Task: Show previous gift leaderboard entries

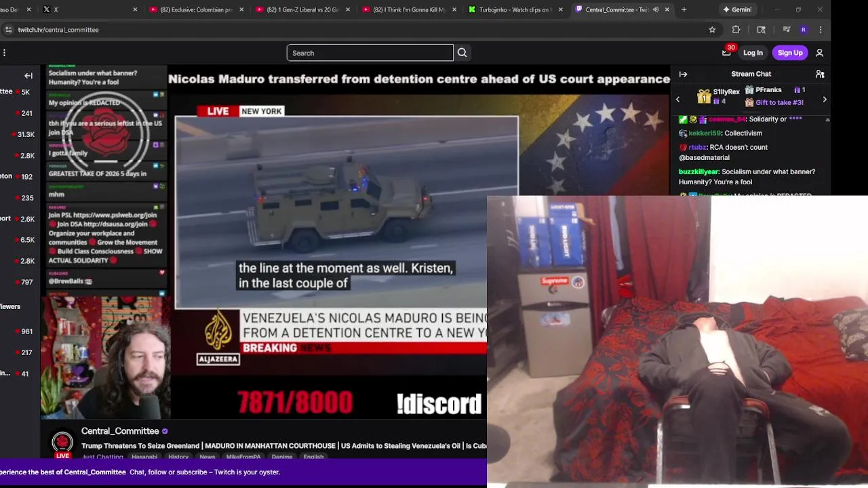Action: 677,100
